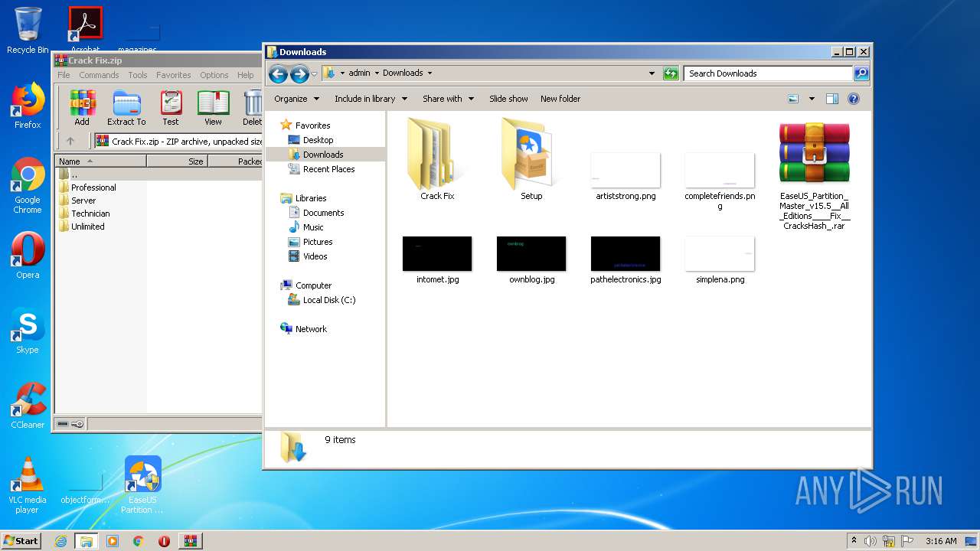Click the up-one-level arrow in WinRAR

pos(70,141)
